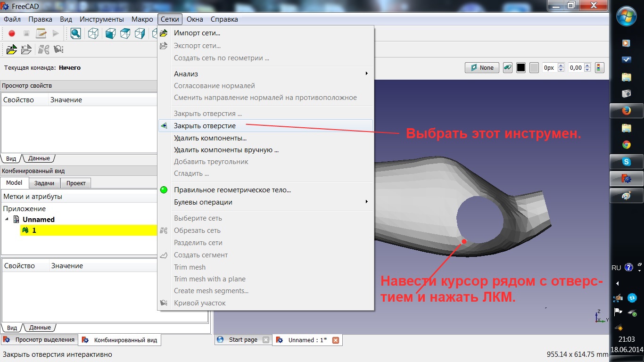Open the 'Справка' menu
The image size is (644, 362).
(x=224, y=19)
